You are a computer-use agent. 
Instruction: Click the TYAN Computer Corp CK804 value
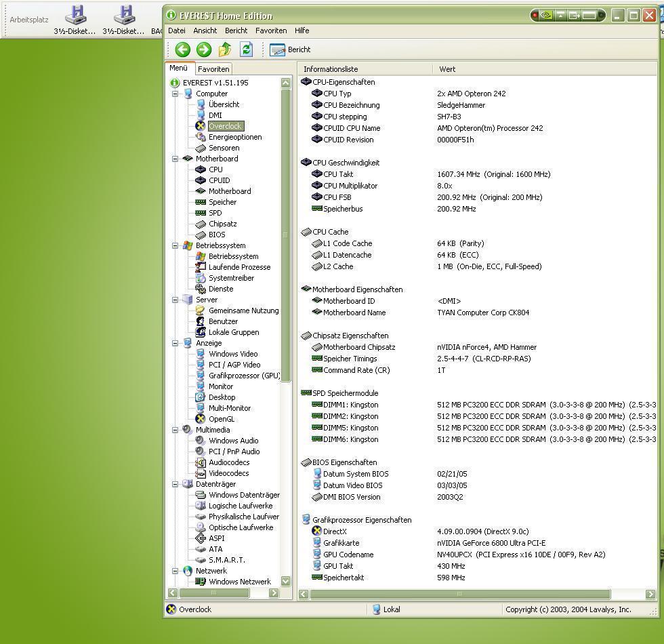tap(483, 313)
